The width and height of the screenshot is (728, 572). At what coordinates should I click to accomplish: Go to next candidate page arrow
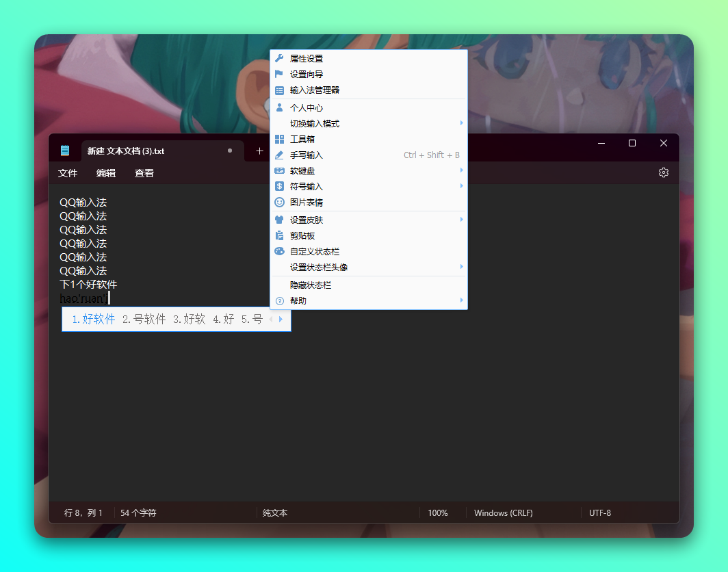coord(281,319)
